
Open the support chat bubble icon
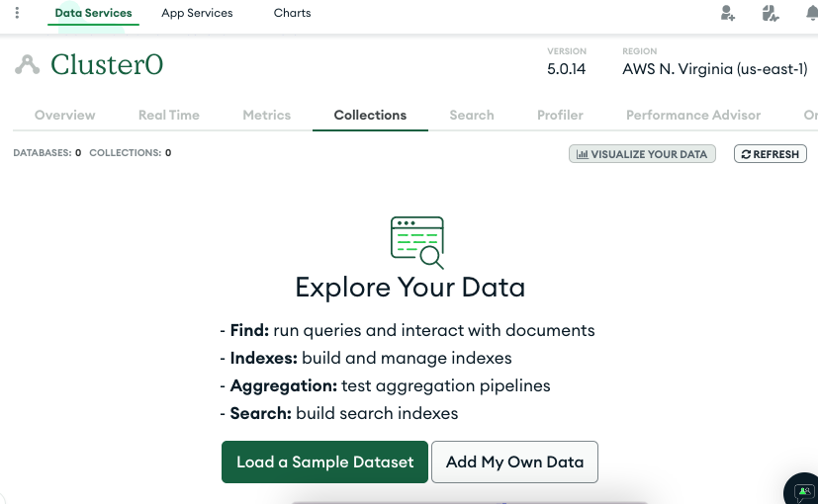pyautogui.click(x=803, y=491)
